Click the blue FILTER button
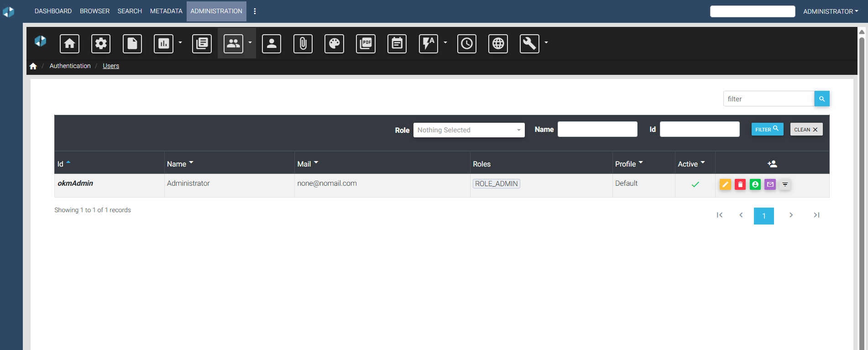The width and height of the screenshot is (868, 350). pyautogui.click(x=767, y=129)
